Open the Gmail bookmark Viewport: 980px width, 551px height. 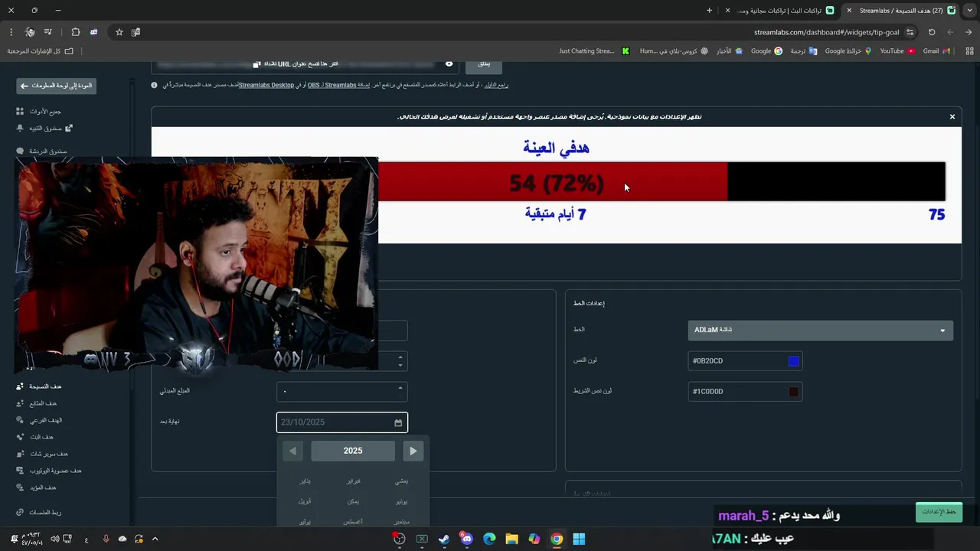pos(936,51)
